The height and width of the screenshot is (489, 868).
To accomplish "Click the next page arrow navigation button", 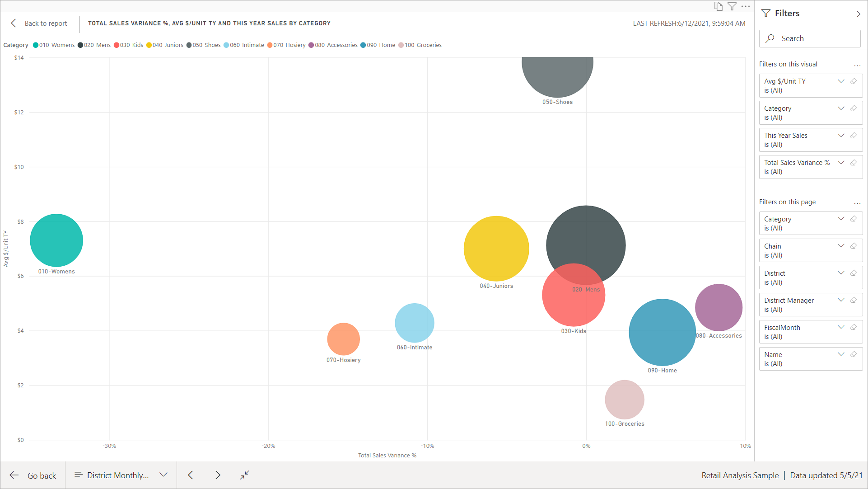I will click(x=218, y=475).
